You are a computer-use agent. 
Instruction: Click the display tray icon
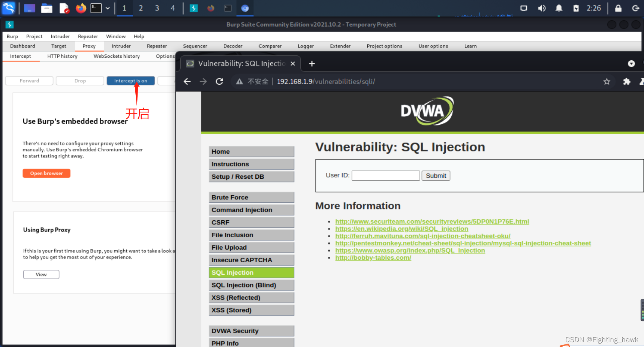pos(524,8)
